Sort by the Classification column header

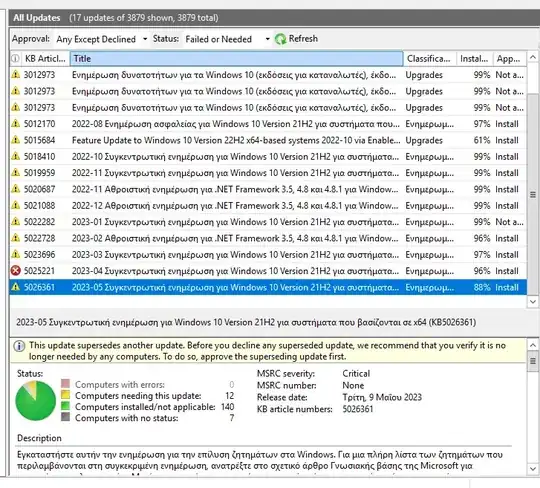click(429, 59)
